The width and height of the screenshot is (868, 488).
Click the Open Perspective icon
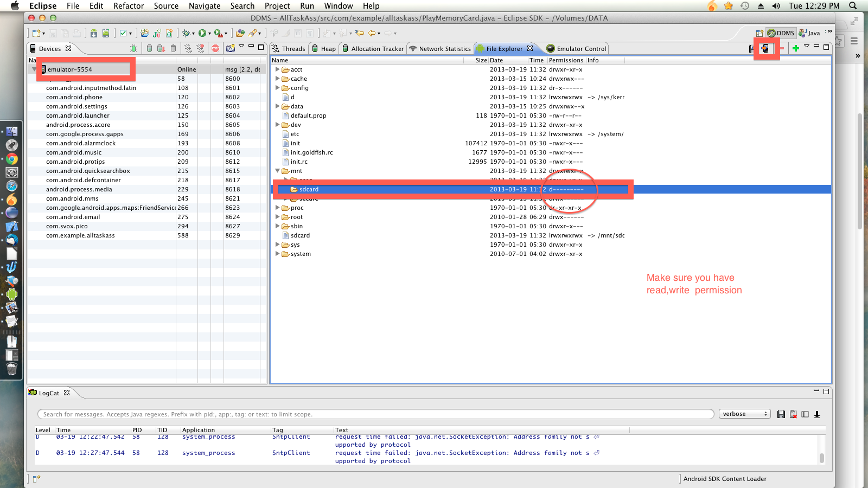click(x=759, y=33)
